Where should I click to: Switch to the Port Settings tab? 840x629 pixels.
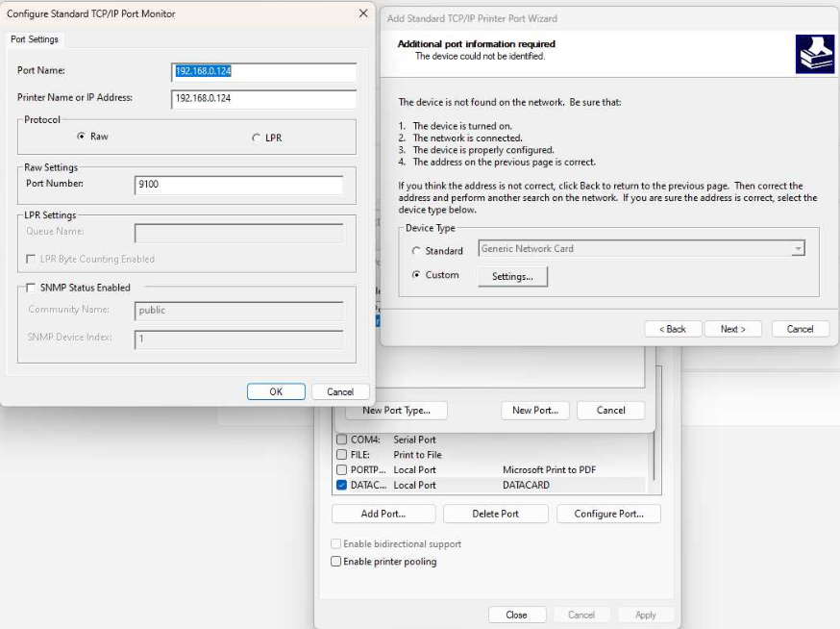click(x=35, y=39)
